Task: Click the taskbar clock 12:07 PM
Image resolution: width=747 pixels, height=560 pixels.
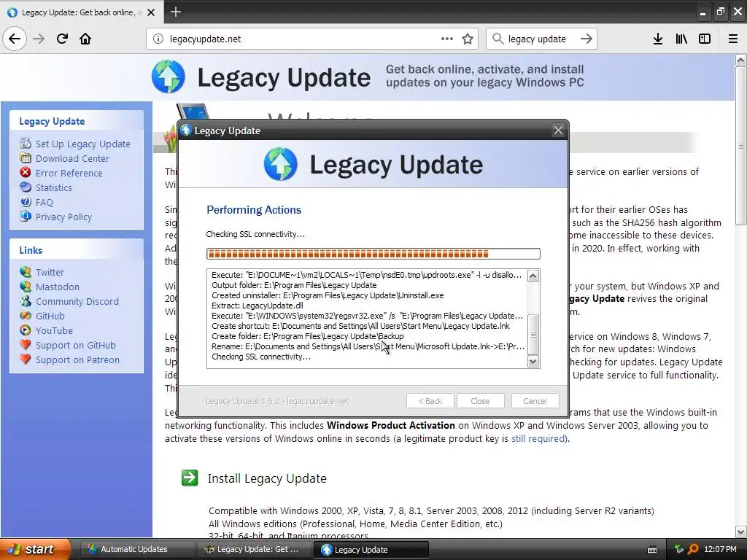Action: tap(720, 550)
